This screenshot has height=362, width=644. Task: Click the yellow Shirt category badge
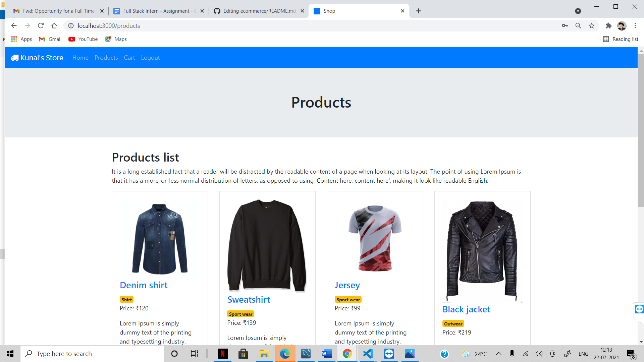pos(126,300)
